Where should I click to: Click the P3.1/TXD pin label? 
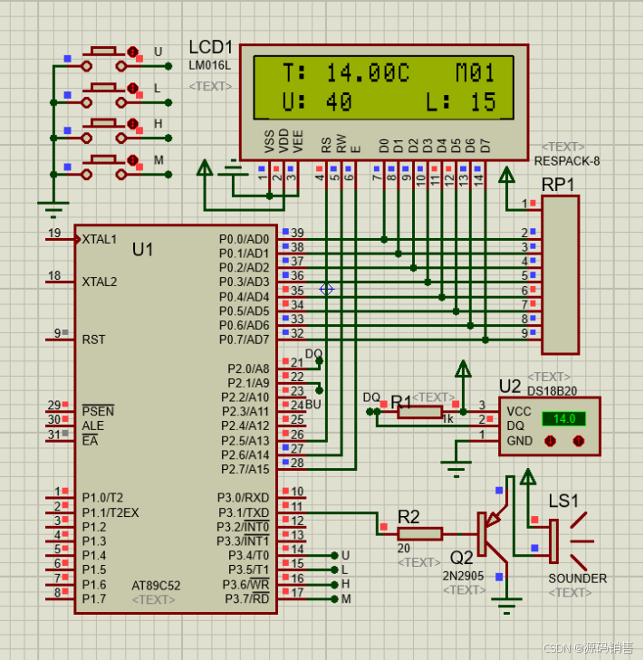[x=244, y=513]
